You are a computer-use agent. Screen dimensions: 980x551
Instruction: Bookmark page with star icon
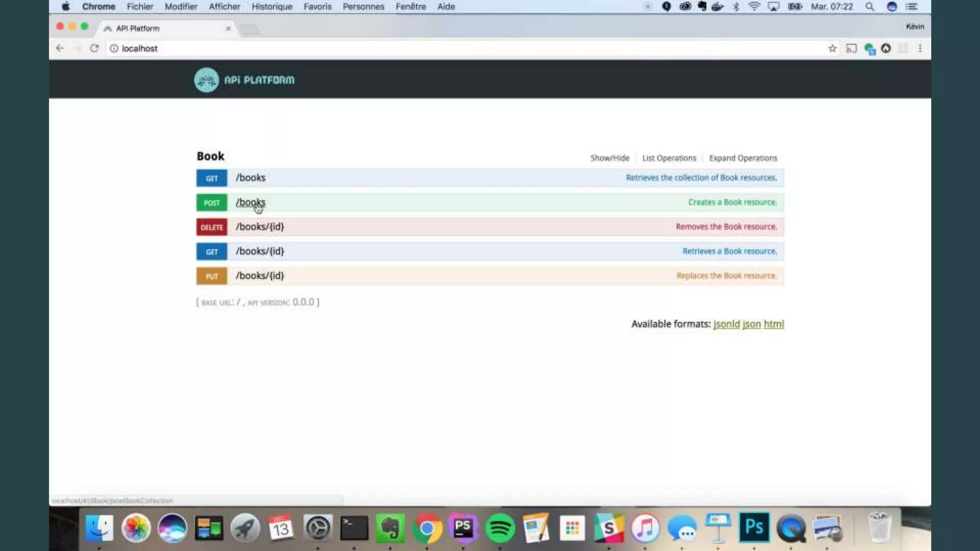click(x=832, y=48)
